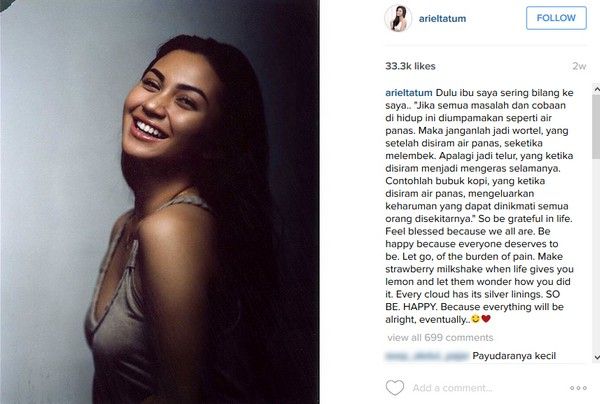Image resolution: width=600 pixels, height=404 pixels.
Task: Show who liked via 33.3k likes
Action: pos(410,66)
